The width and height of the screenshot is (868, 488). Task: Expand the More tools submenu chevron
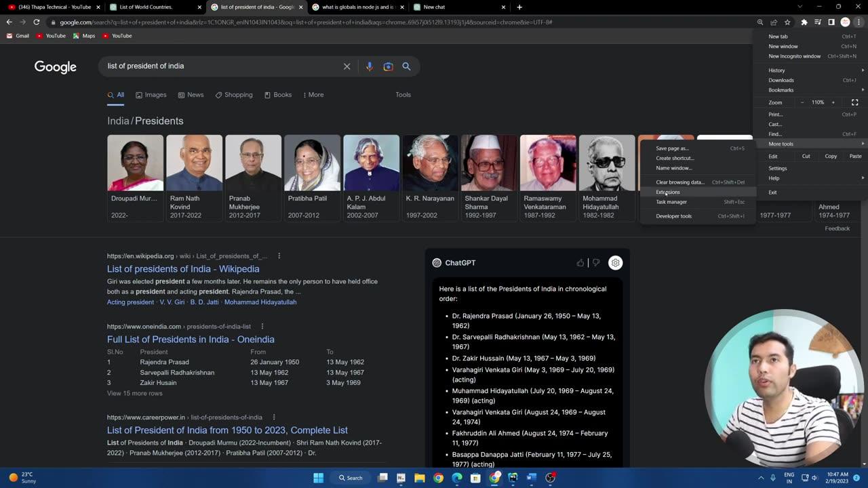(x=863, y=144)
